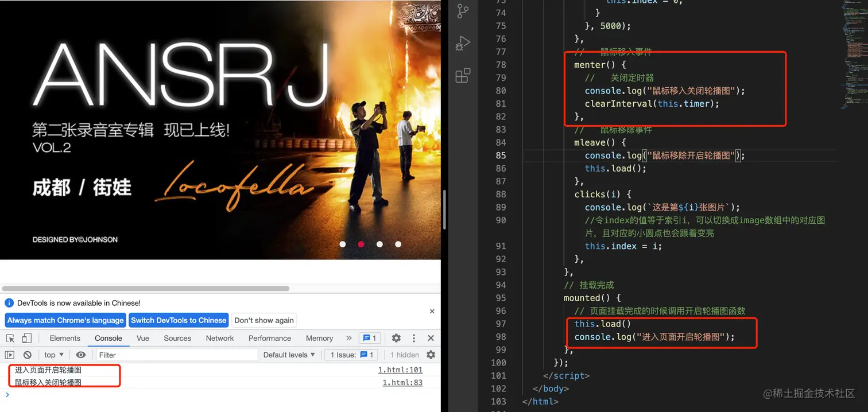The height and width of the screenshot is (412, 868).
Task: Open the JavaScript context top dropdown
Action: coord(54,355)
